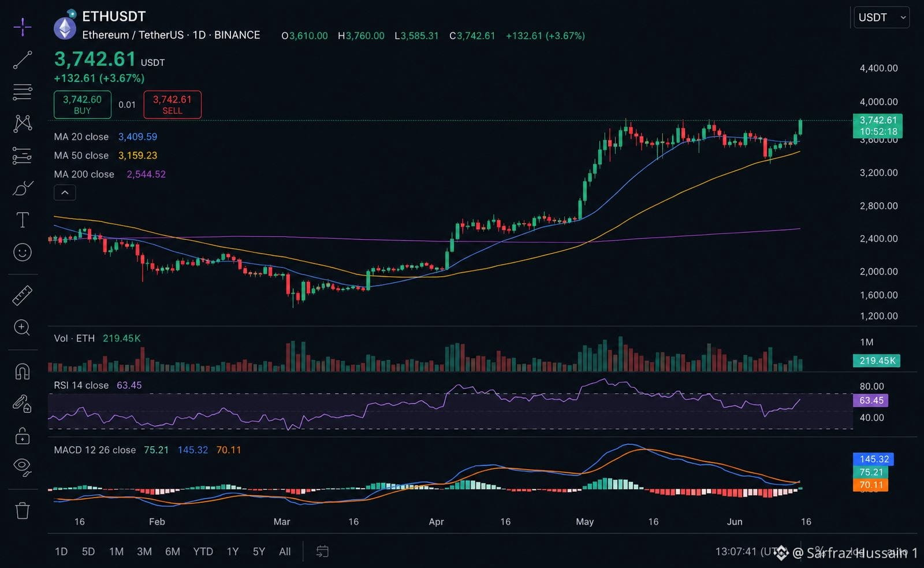Image resolution: width=924 pixels, height=568 pixels.
Task: Select the Text annotation tool
Action: [x=23, y=220]
